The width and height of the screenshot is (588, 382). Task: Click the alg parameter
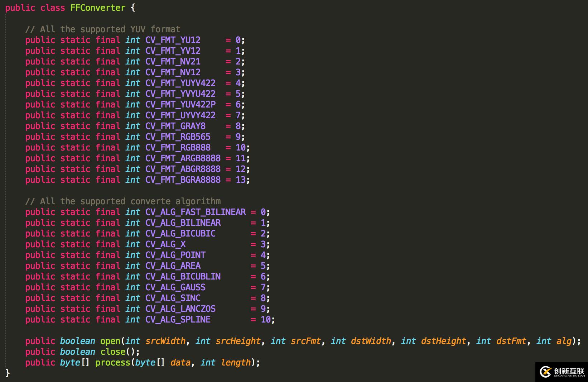(x=564, y=341)
